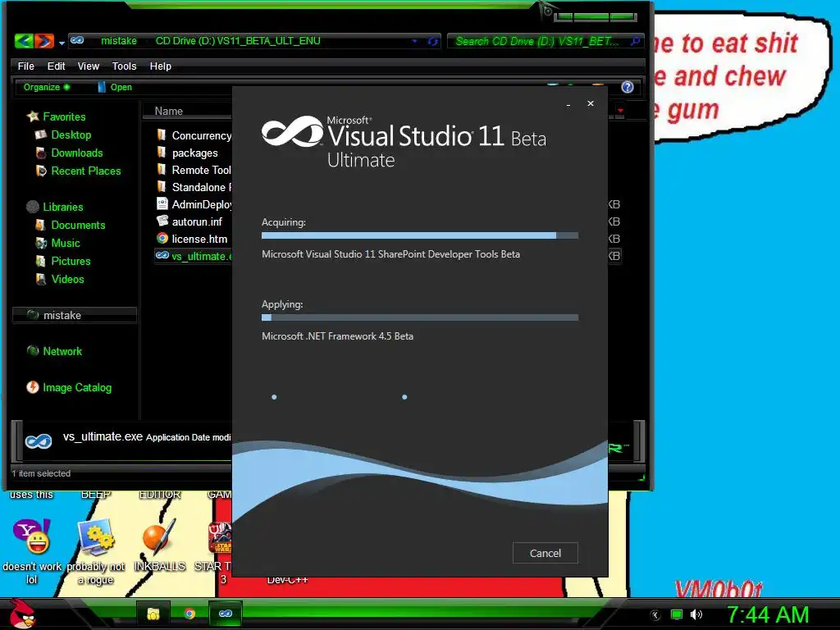Viewport: 840px width, 630px height.
Task: Select the Concurrency folder row
Action: coord(194,135)
